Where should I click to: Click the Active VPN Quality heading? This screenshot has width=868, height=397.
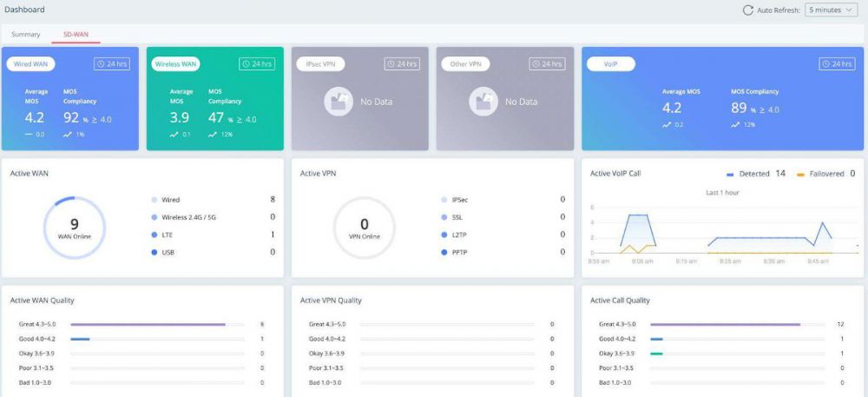pyautogui.click(x=331, y=300)
